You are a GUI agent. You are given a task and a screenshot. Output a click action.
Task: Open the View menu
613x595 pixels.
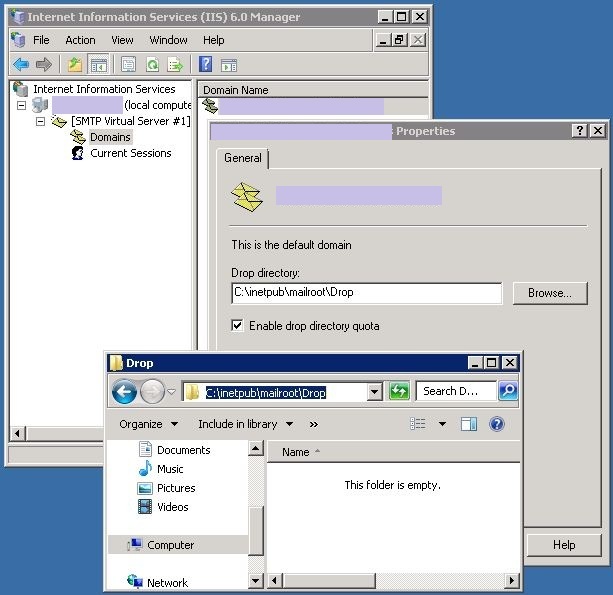point(122,40)
